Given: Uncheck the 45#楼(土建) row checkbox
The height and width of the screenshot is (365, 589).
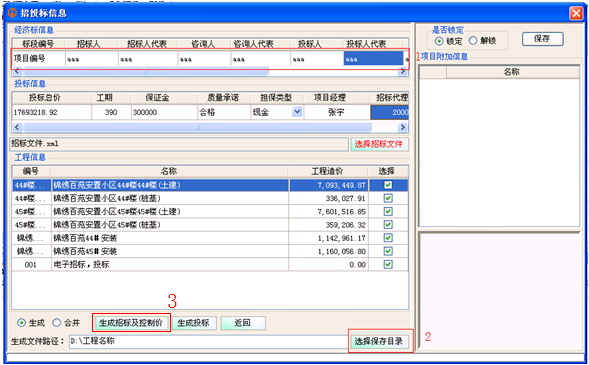Looking at the screenshot, I should click(x=388, y=211).
